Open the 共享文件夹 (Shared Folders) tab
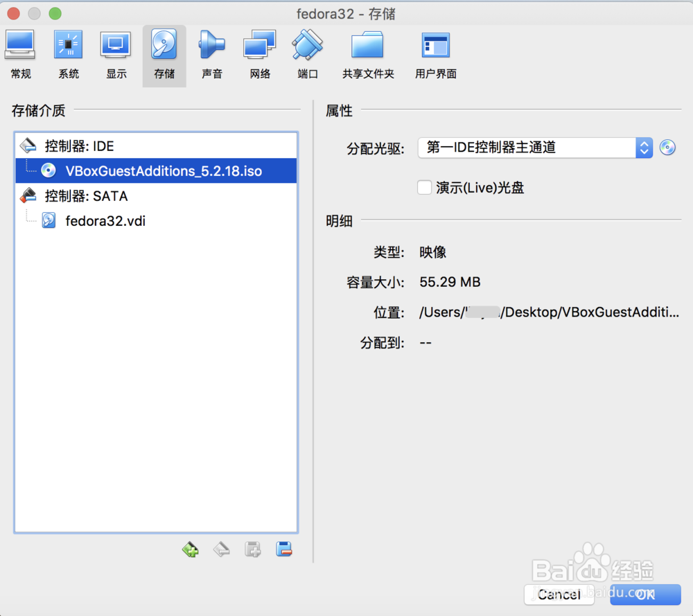 (x=368, y=55)
